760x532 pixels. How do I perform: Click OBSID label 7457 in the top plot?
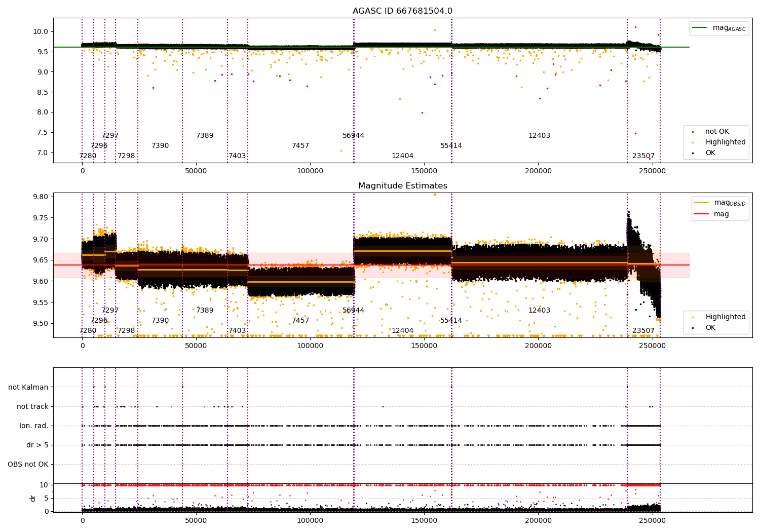tap(300, 146)
